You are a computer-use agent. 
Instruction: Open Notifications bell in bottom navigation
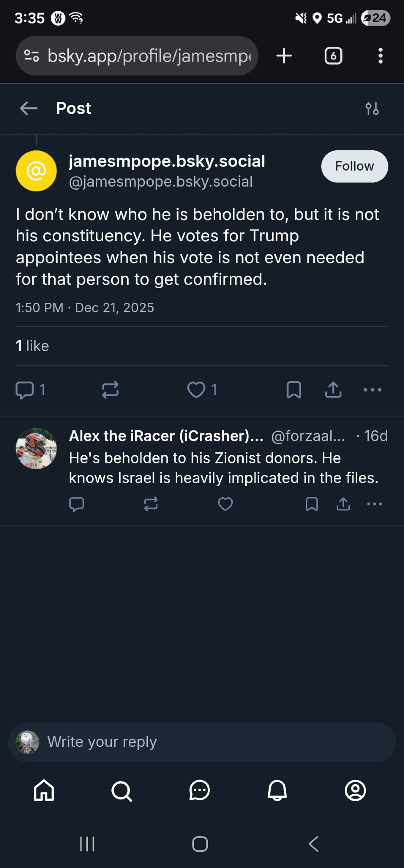click(x=277, y=790)
